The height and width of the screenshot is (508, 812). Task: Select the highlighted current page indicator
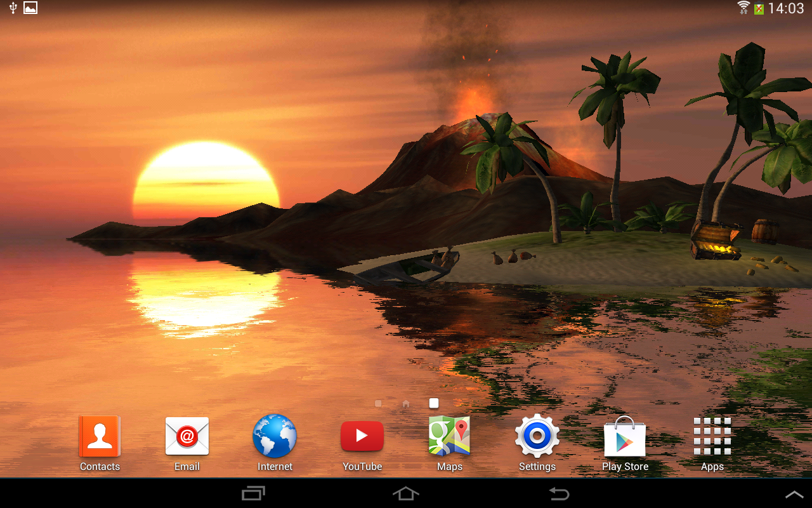pyautogui.click(x=434, y=403)
